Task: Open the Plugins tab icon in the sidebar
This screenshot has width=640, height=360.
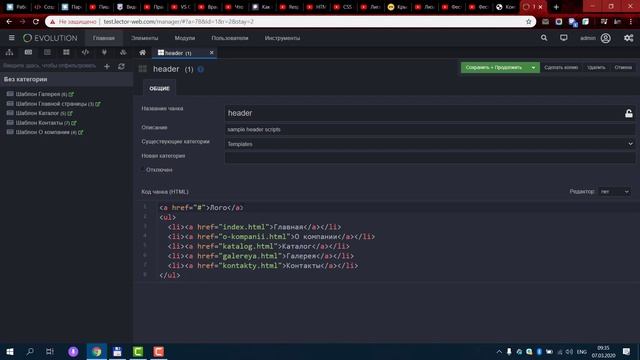Action: (104, 52)
